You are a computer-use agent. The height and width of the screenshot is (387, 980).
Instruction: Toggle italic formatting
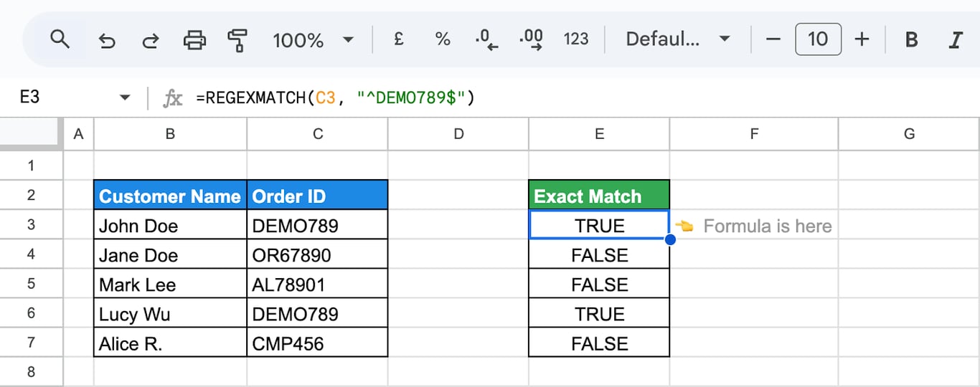click(x=955, y=39)
